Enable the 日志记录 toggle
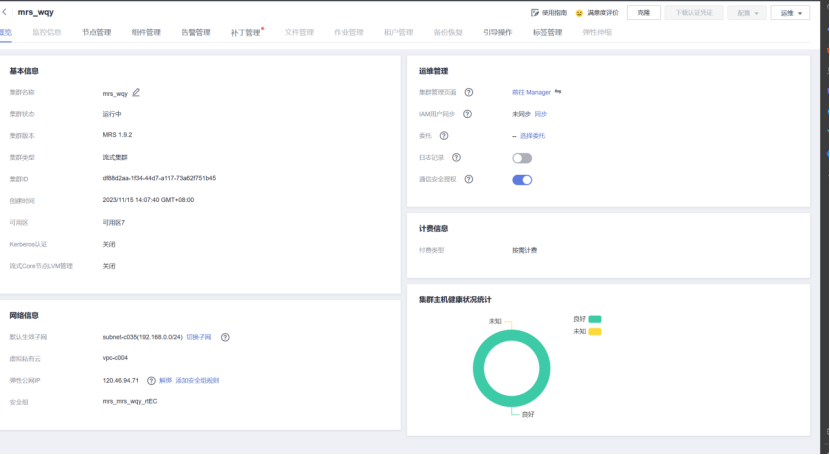Image resolution: width=830 pixels, height=455 pixels. pos(522,158)
